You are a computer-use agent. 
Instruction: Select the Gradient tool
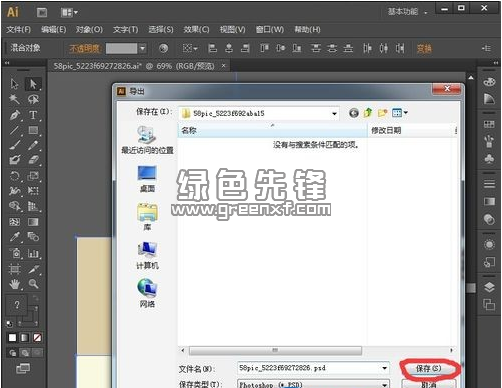(x=33, y=222)
